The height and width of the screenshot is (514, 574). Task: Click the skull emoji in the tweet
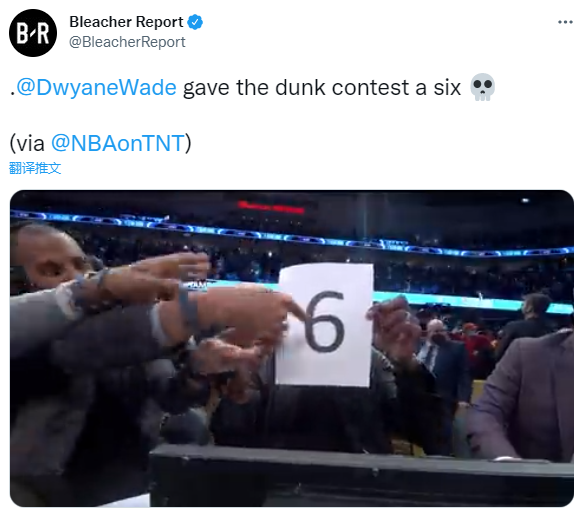point(482,87)
